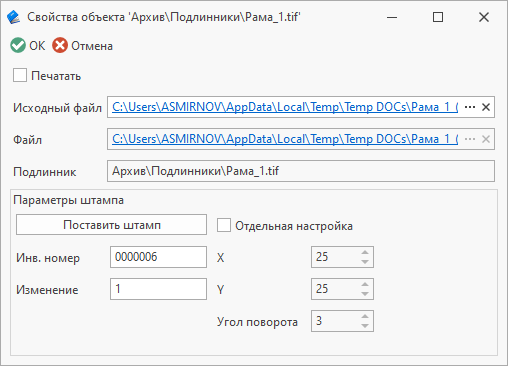Enable the Печатать checkbox

click(20, 75)
